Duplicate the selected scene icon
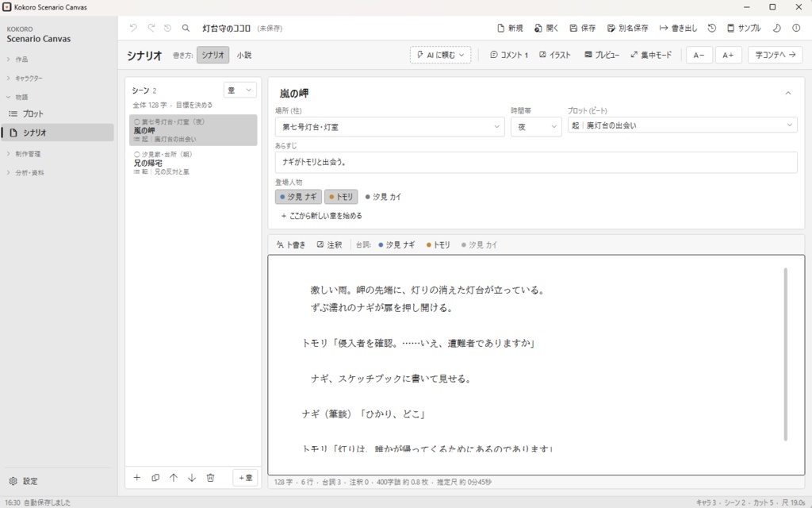This screenshot has width=812, height=508. click(x=155, y=477)
